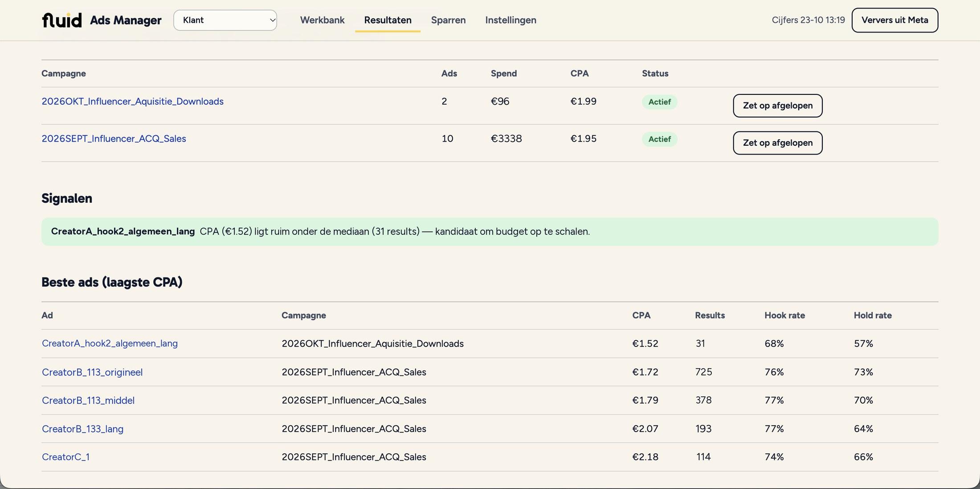This screenshot has width=980, height=489.
Task: Click the Actief badge of the 2026SEPT campaign
Action: [x=659, y=139]
